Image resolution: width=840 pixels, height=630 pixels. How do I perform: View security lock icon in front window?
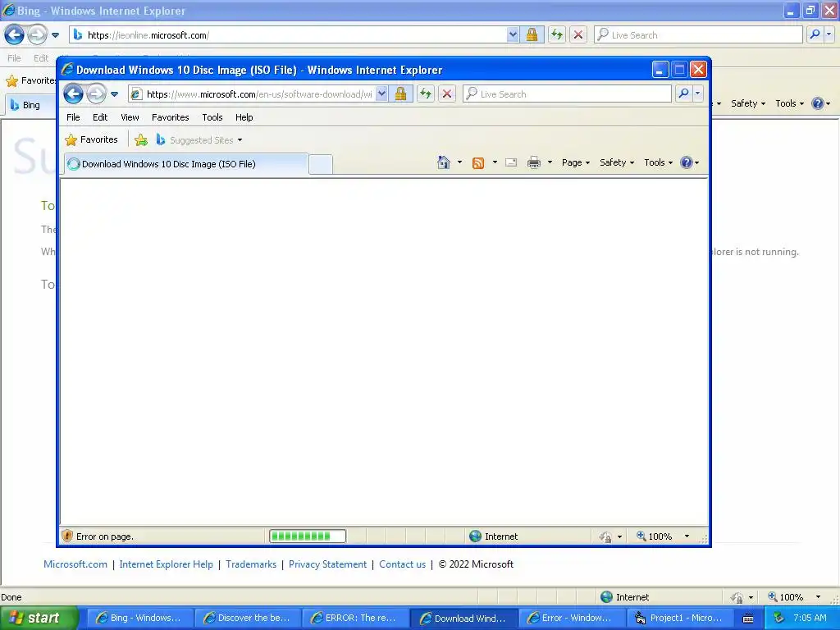coord(400,94)
